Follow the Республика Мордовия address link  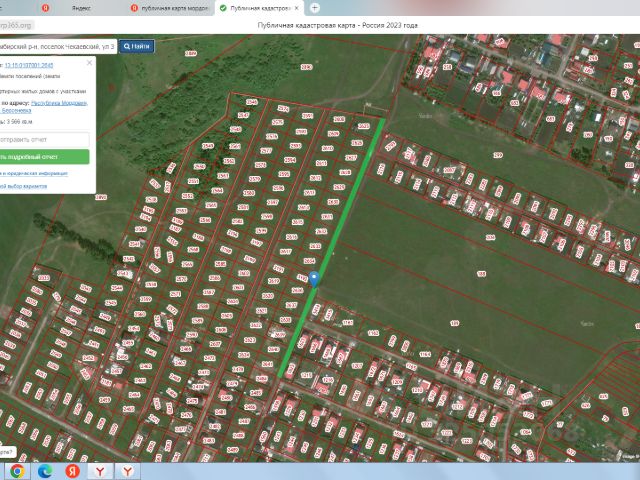tap(58, 103)
